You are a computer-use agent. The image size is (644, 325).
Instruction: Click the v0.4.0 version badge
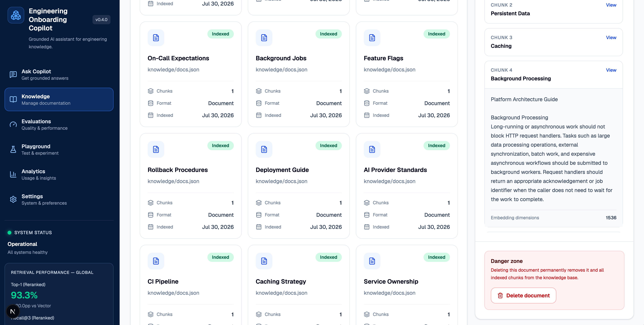click(101, 20)
